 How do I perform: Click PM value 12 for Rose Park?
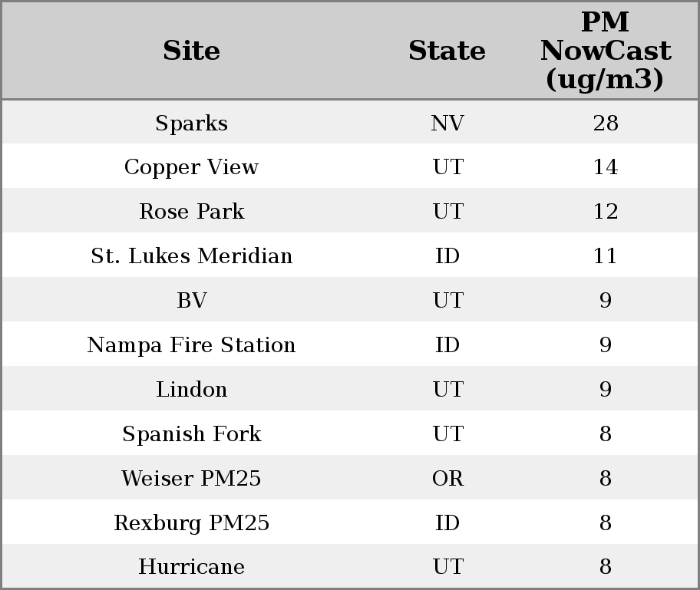pos(605,212)
